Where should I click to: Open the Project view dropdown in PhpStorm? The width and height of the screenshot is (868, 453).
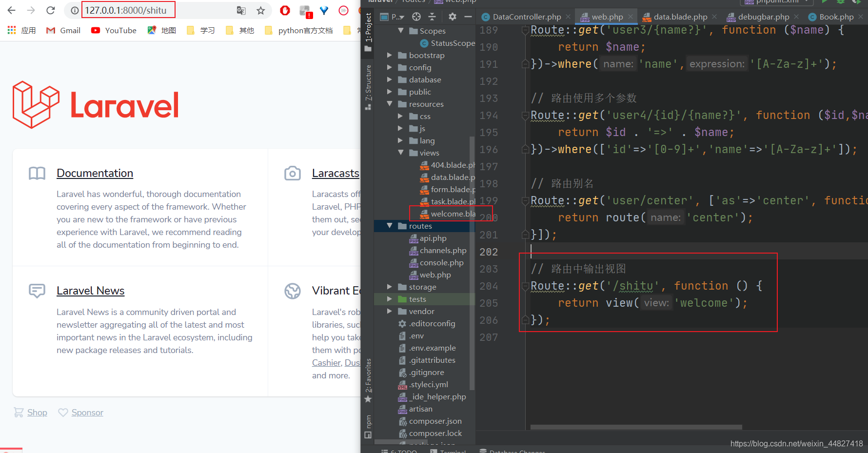[393, 17]
